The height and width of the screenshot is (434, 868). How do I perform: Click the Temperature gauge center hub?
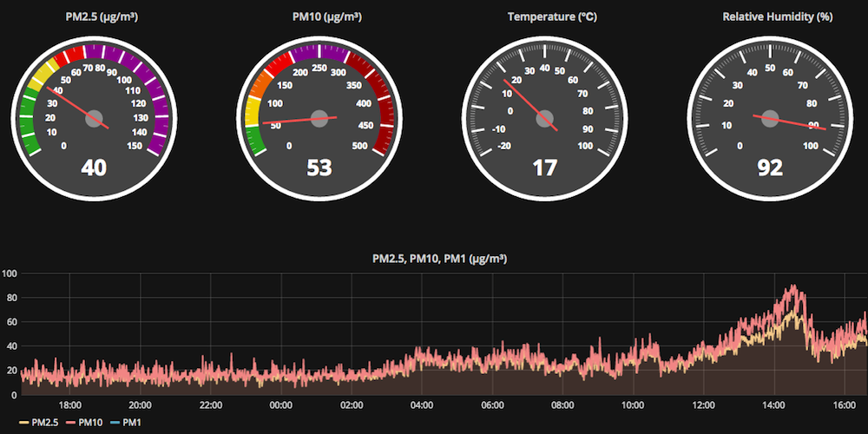(544, 119)
